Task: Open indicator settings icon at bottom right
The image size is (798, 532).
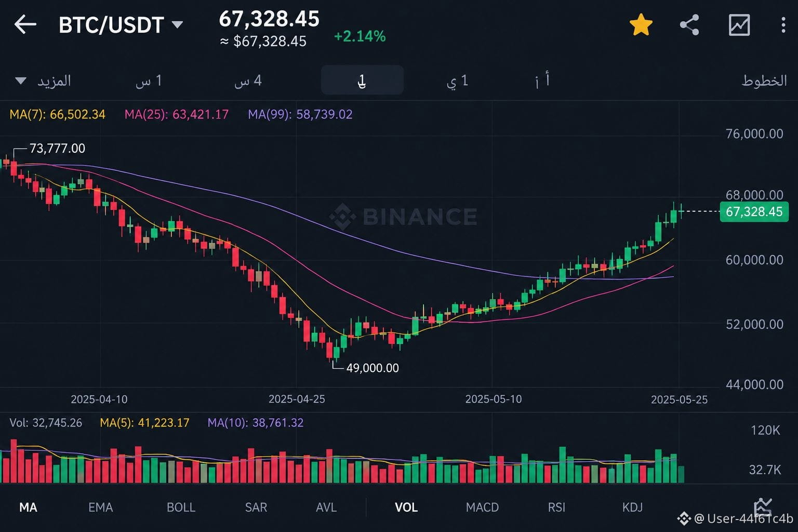Action: 763,507
